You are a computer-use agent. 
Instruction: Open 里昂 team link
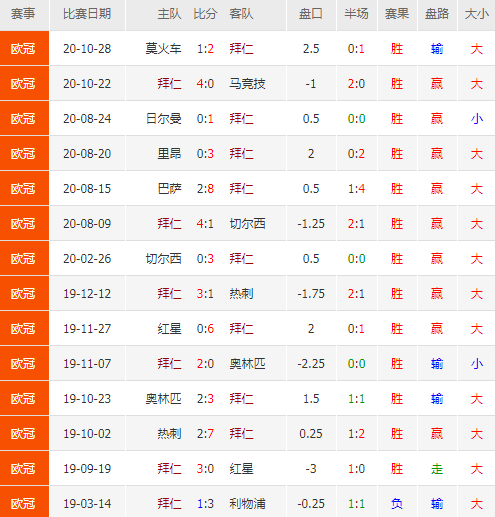click(169, 154)
